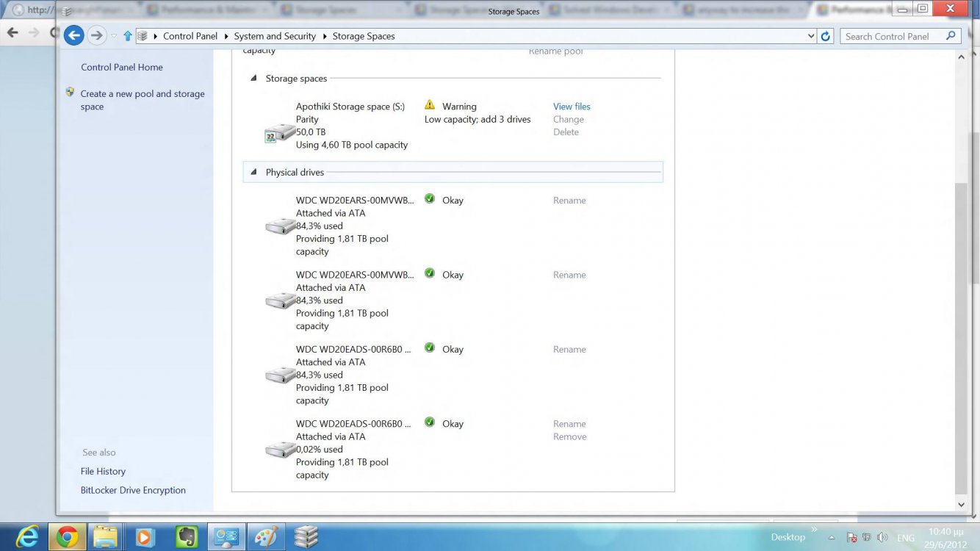Click the drive icon of the 0,02% used drive
980x551 pixels.
(280, 450)
